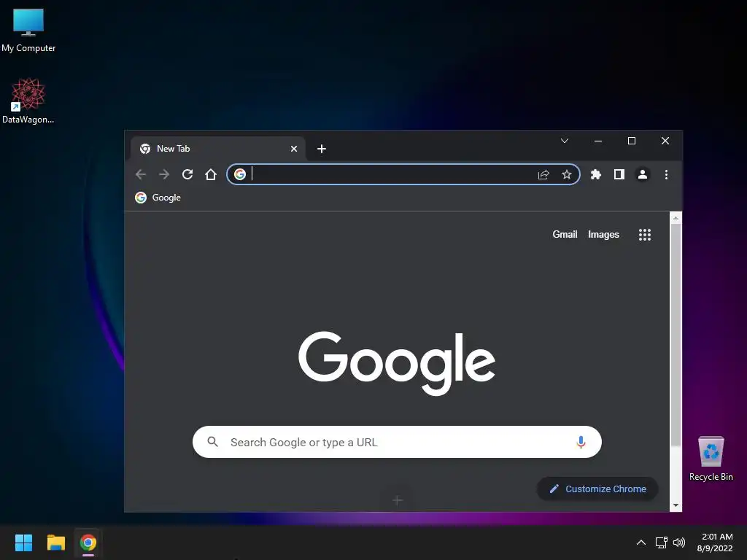Screen dimensions: 747x560
Task: Open the Google bookmark in the bookmarks bar
Action: 158,198
